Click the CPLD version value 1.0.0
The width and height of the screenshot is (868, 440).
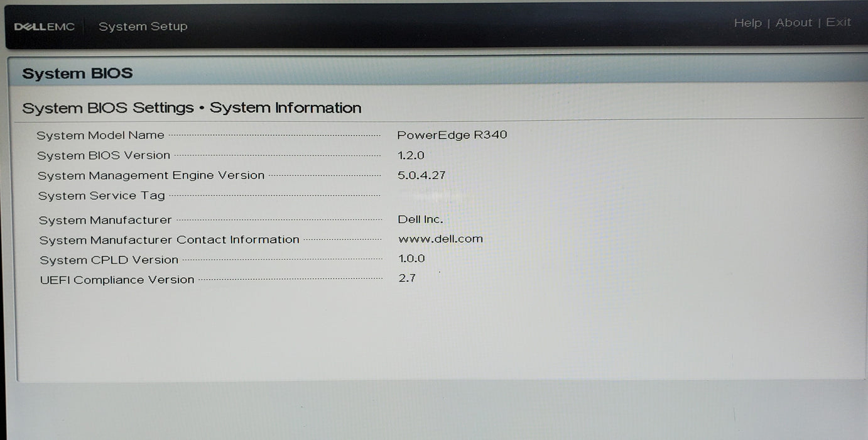[411, 258]
